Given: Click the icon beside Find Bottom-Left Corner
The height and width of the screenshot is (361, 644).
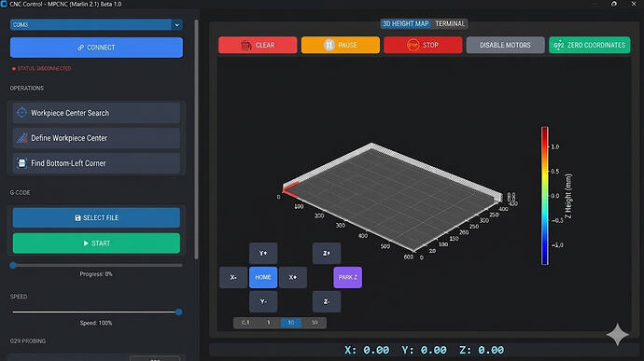Looking at the screenshot, I should pos(21,163).
